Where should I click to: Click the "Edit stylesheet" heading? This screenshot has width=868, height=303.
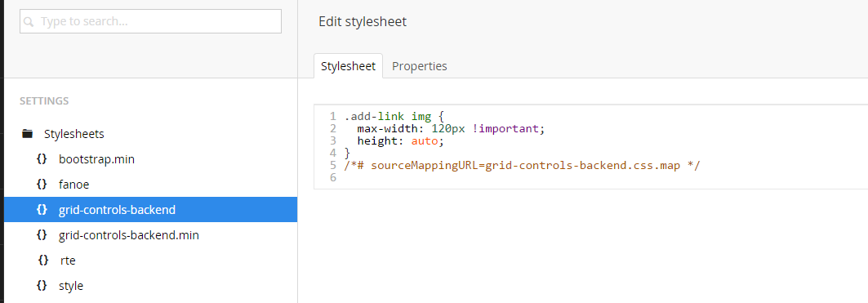coord(363,21)
